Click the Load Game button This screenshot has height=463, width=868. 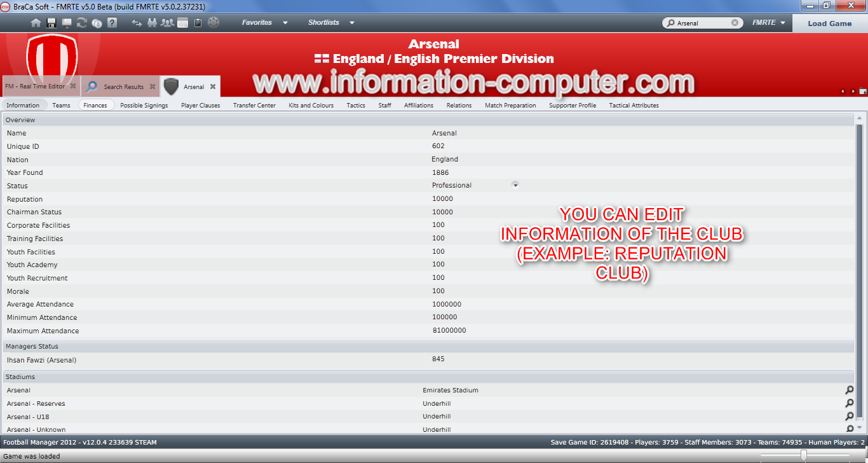[830, 23]
